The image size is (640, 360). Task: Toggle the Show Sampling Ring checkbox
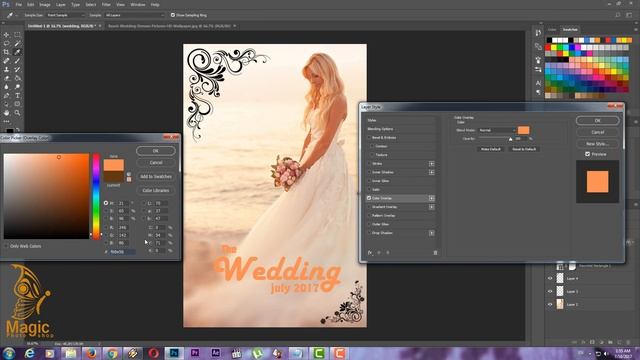tap(173, 15)
